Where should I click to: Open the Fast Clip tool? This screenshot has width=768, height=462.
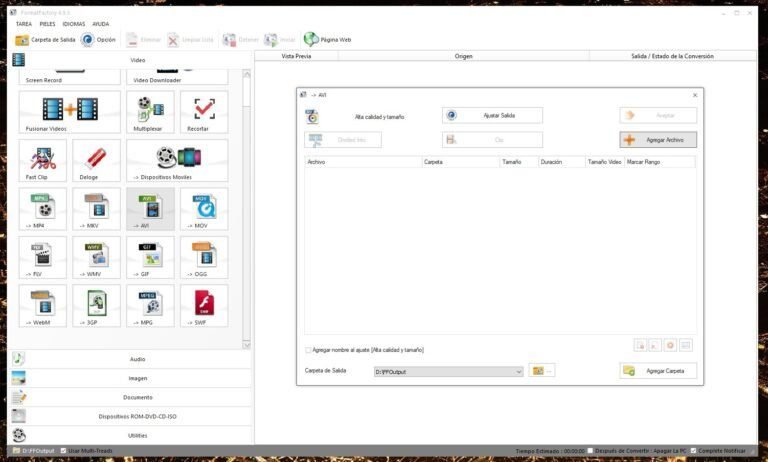tap(43, 160)
